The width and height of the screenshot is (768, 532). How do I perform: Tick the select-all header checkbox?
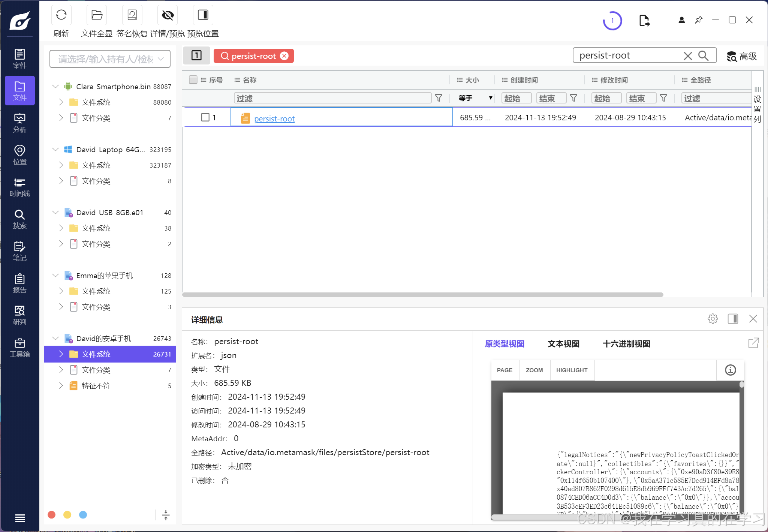193,80
